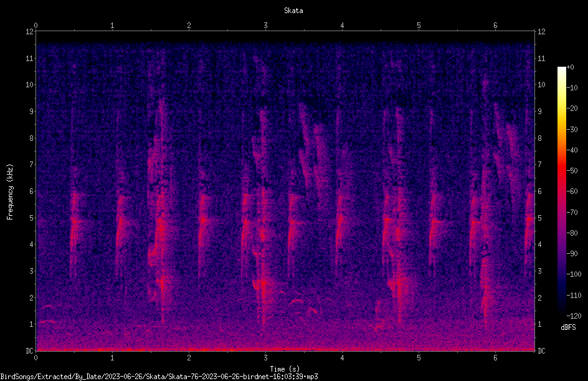588x381 pixels.
Task: Click the "12" tick on the left frequency axis
Action: [x=29, y=32]
